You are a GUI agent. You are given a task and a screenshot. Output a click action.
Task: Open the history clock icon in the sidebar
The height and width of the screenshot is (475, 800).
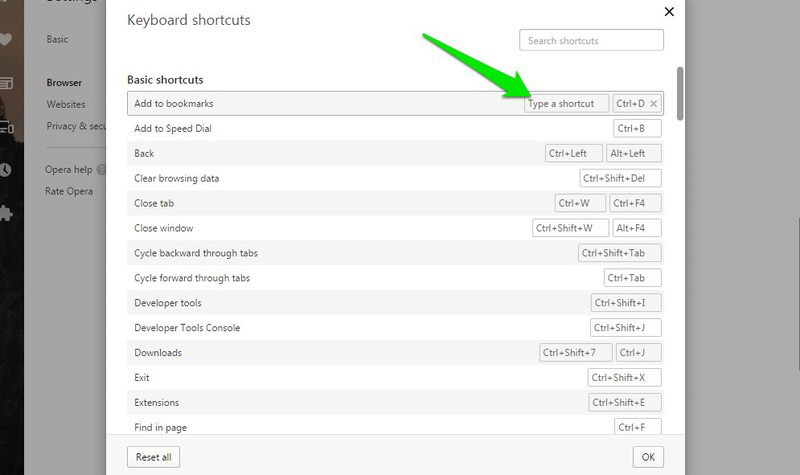tap(5, 170)
